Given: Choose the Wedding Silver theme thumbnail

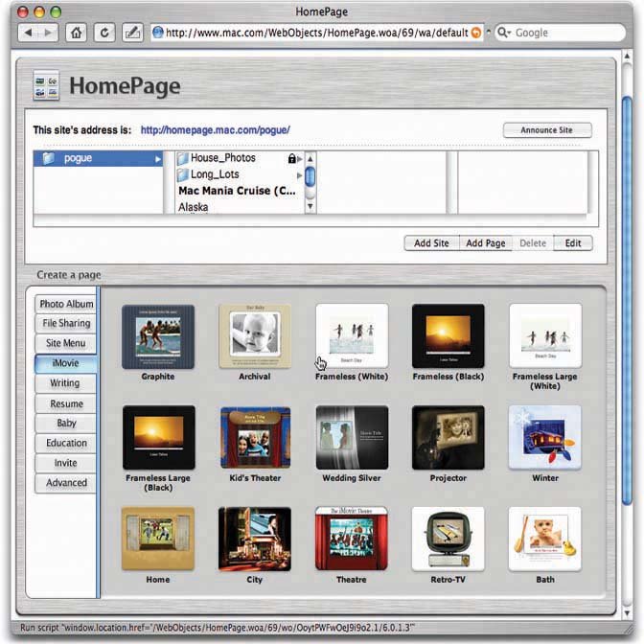Looking at the screenshot, I should point(352,437).
